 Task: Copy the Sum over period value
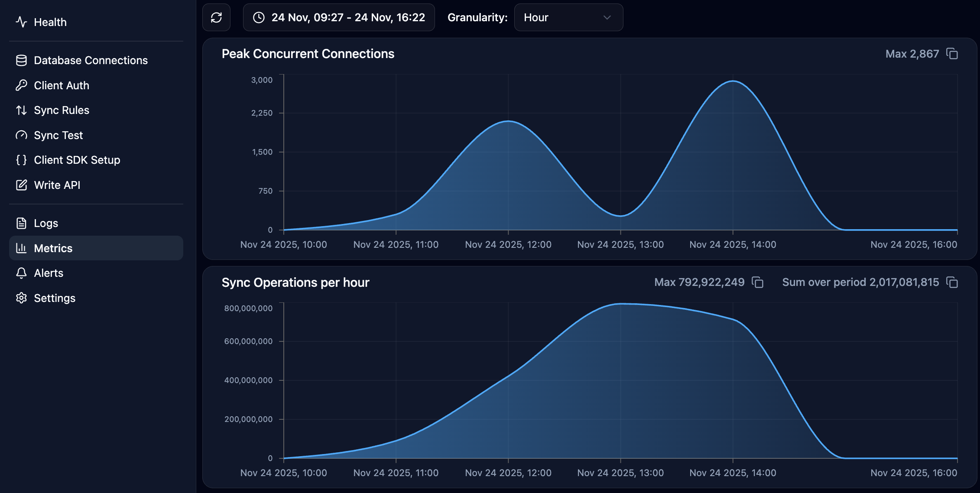click(x=952, y=282)
